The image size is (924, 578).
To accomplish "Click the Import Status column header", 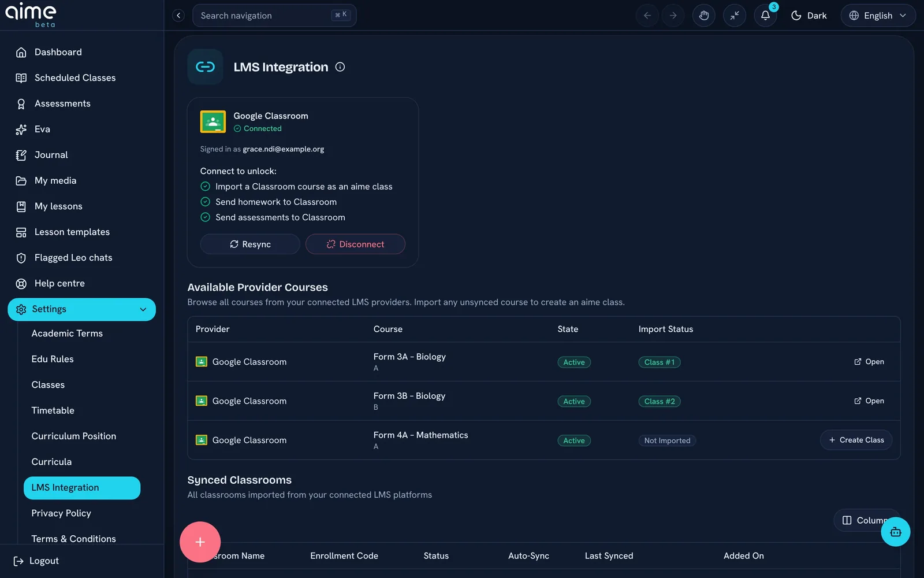I will (x=666, y=329).
